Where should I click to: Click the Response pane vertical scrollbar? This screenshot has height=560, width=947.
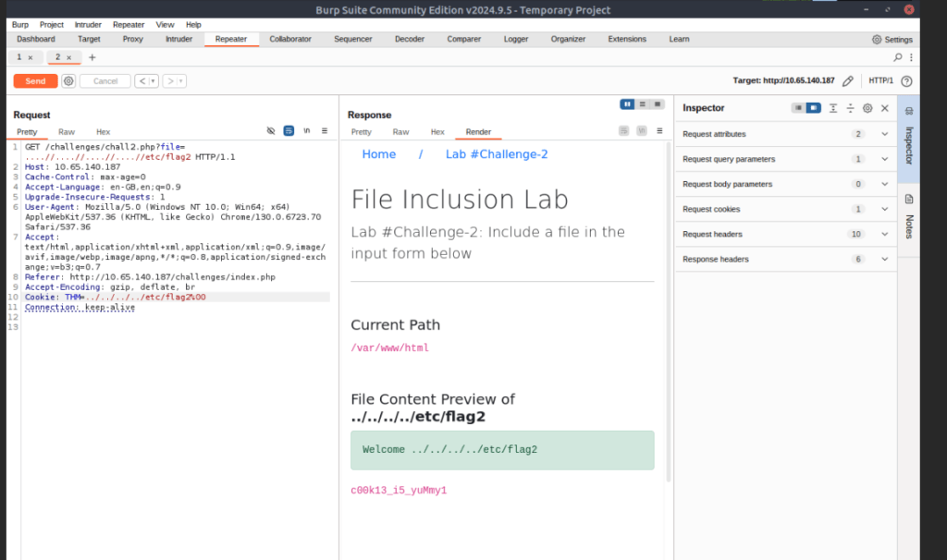[x=668, y=311]
